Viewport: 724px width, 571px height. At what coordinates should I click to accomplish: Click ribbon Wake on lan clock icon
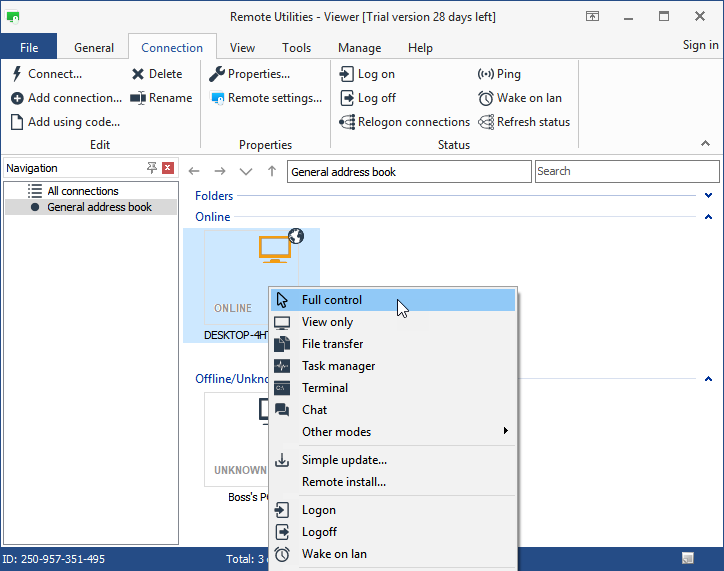click(x=486, y=98)
